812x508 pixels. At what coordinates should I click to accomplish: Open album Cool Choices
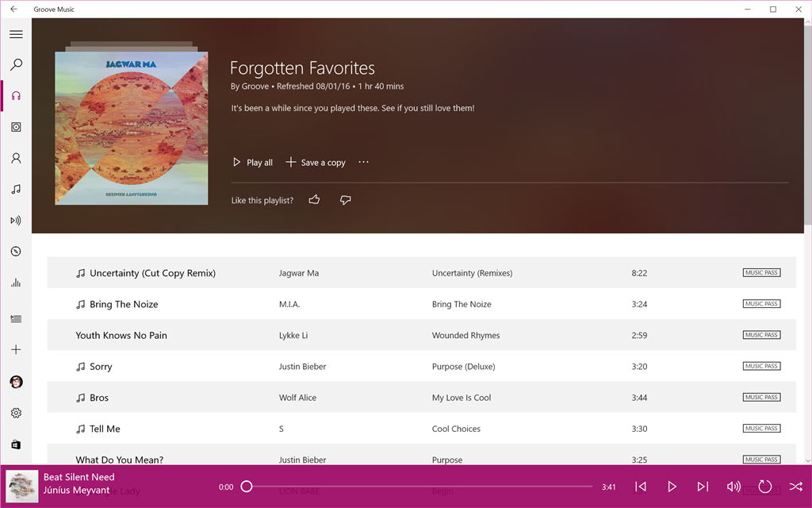(456, 429)
